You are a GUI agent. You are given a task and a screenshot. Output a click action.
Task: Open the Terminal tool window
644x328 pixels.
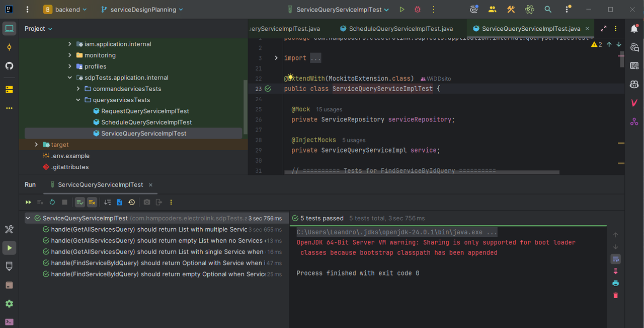click(9, 322)
